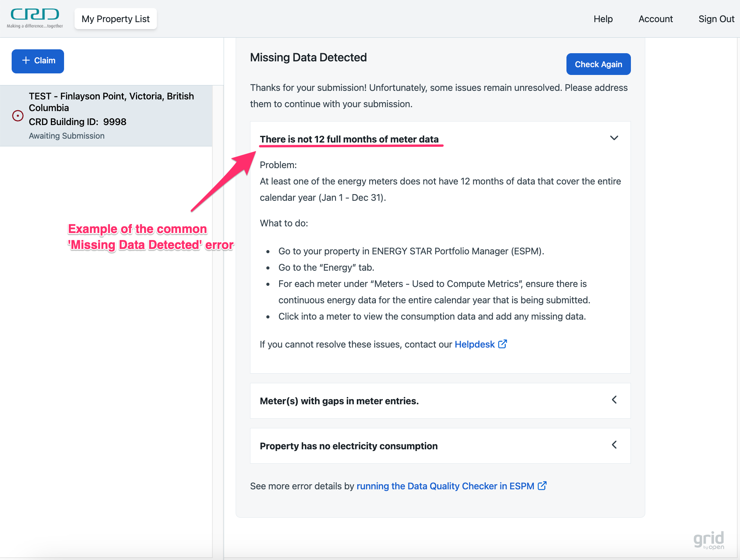Image resolution: width=740 pixels, height=560 pixels.
Task: Click 'Meter(s) with gaps in meter entries' title
Action: click(339, 401)
